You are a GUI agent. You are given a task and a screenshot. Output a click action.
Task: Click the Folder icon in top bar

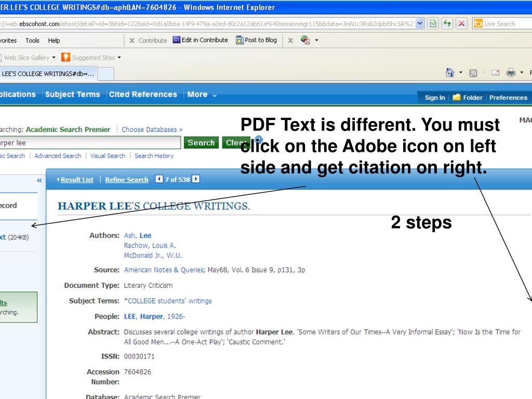click(x=457, y=97)
